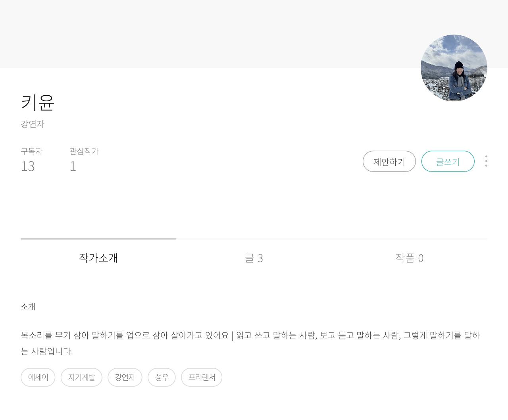Click the 구독자 label
The height and width of the screenshot is (420, 508).
point(31,151)
